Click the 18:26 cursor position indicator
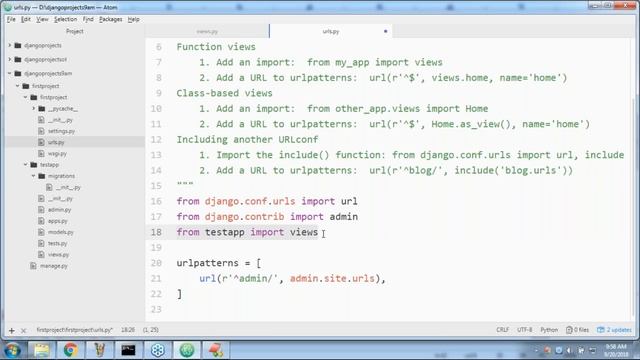The height and width of the screenshot is (360, 640). 128,330
